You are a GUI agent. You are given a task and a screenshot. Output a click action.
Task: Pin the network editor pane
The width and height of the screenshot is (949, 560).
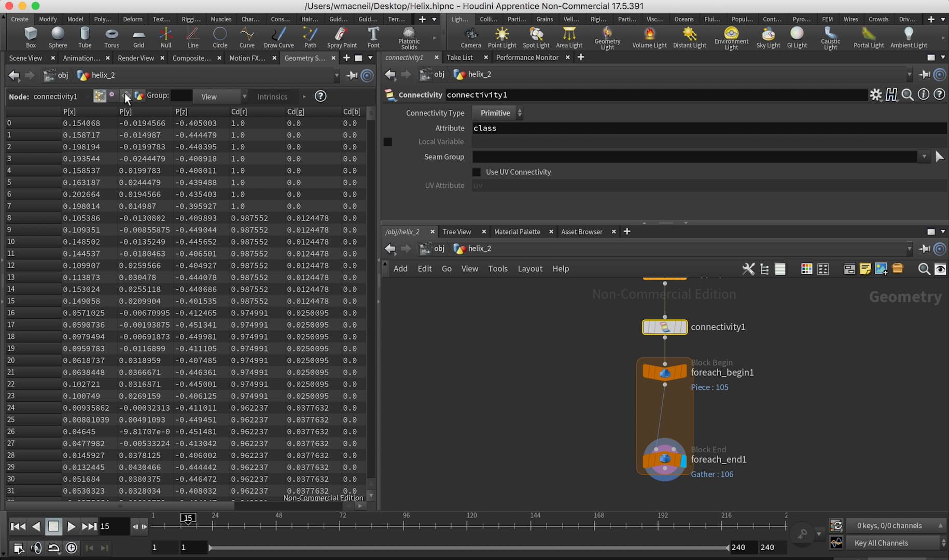(924, 249)
